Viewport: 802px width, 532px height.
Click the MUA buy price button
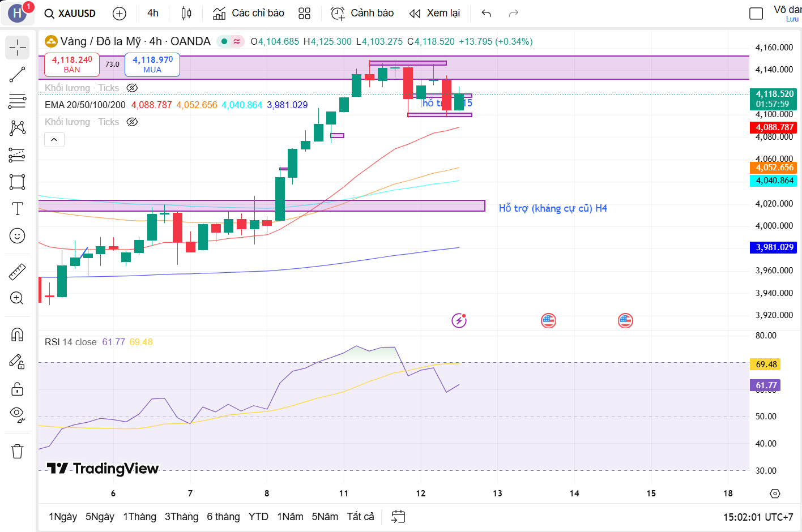click(x=152, y=65)
